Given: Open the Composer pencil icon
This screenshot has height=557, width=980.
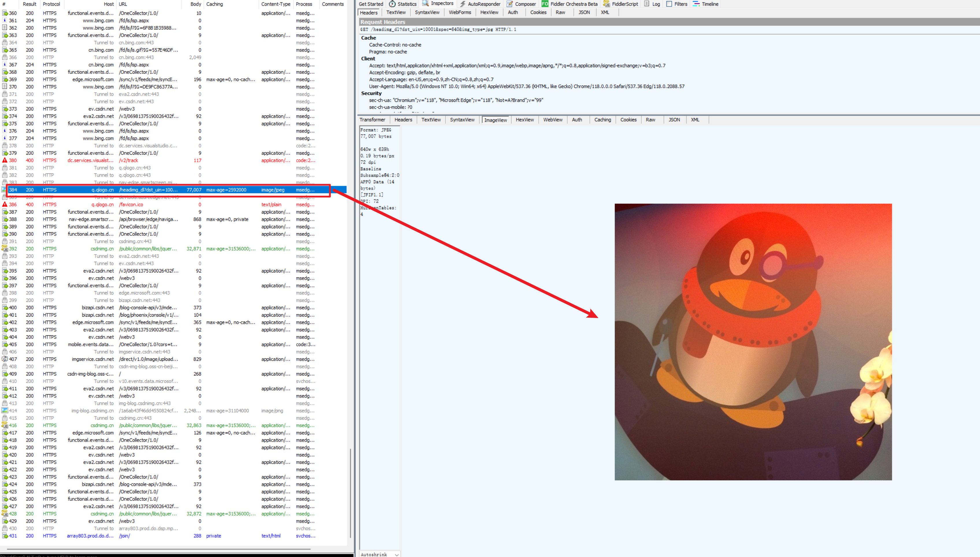Looking at the screenshot, I should 509,4.
